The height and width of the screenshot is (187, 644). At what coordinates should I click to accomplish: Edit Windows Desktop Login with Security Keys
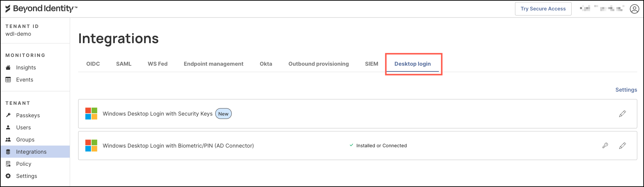coord(622,114)
